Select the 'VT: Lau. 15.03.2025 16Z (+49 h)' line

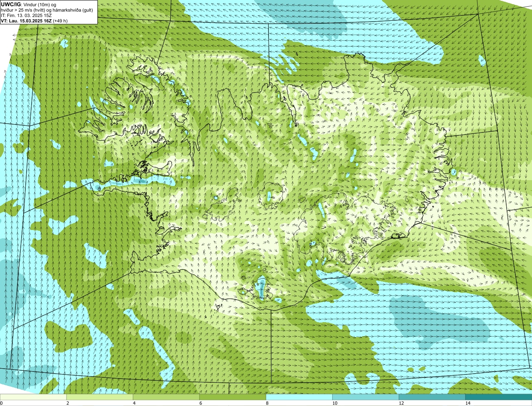pyautogui.click(x=34, y=20)
